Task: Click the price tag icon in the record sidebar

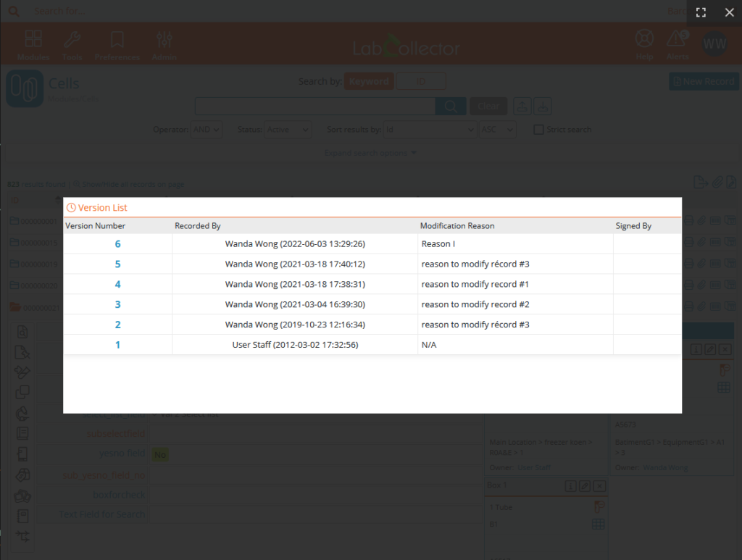Action: pos(22,475)
